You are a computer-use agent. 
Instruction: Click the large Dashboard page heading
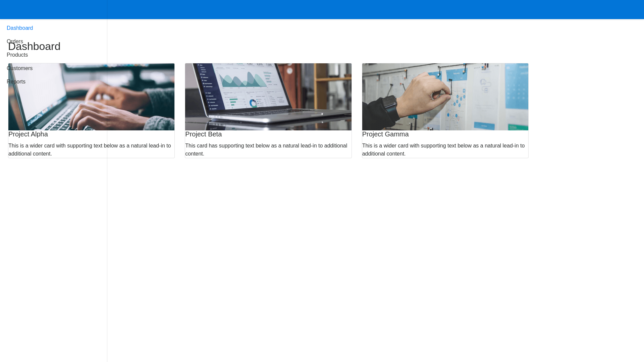coord(34,47)
